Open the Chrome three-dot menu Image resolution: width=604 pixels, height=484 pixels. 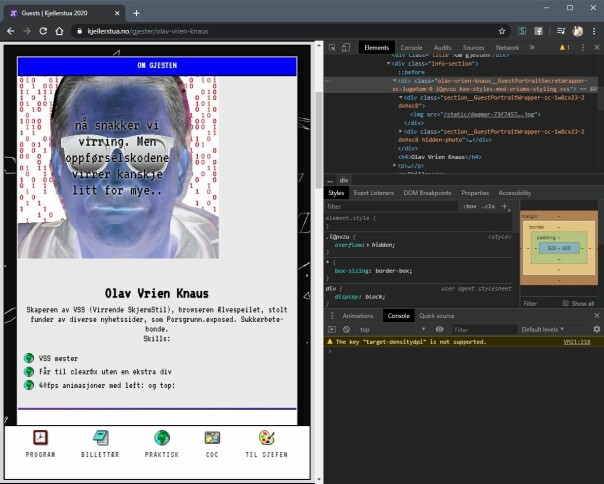(594, 31)
